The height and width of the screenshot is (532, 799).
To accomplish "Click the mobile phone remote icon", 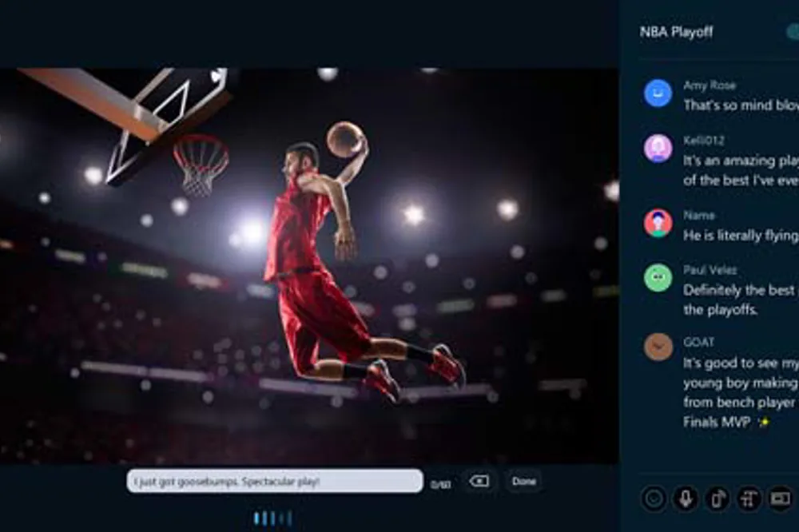I will tap(717, 498).
